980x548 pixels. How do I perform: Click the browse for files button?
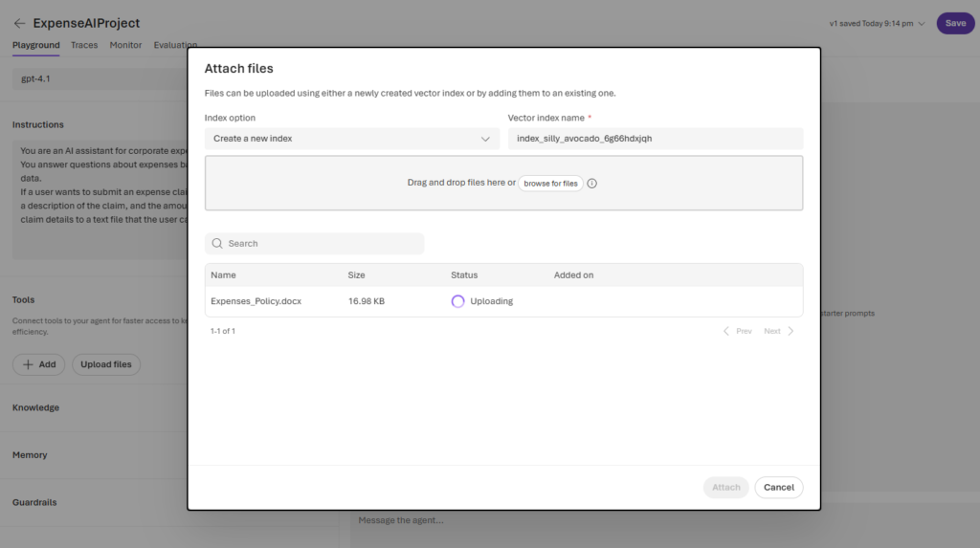550,184
